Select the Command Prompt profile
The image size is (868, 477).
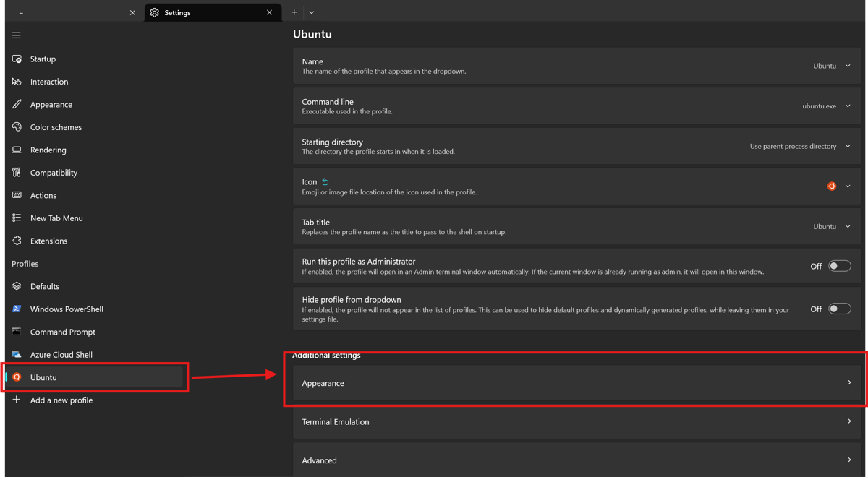tap(95, 332)
